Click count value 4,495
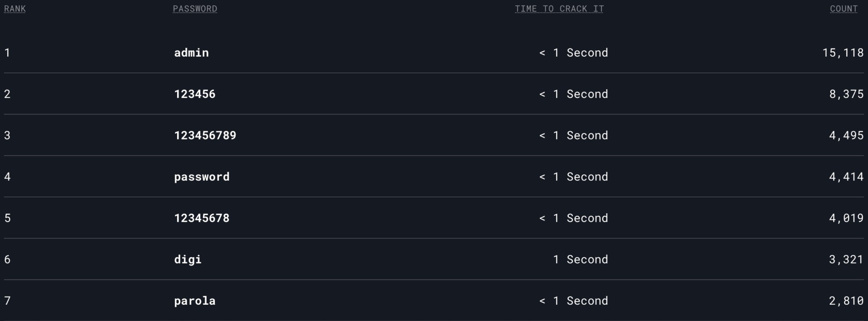868x321 pixels. [x=846, y=135]
